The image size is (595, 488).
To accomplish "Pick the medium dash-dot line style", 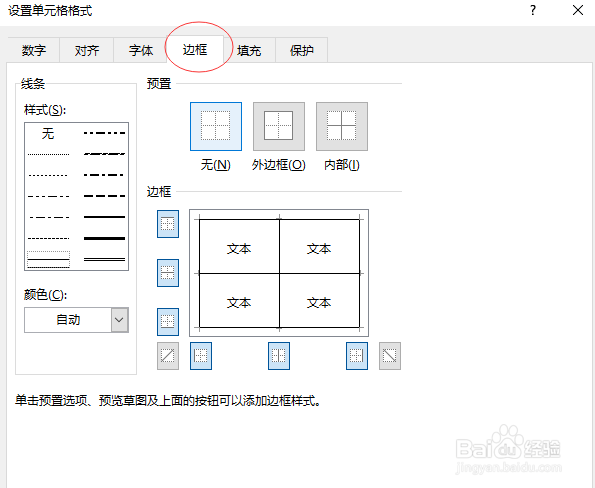I will (104, 175).
